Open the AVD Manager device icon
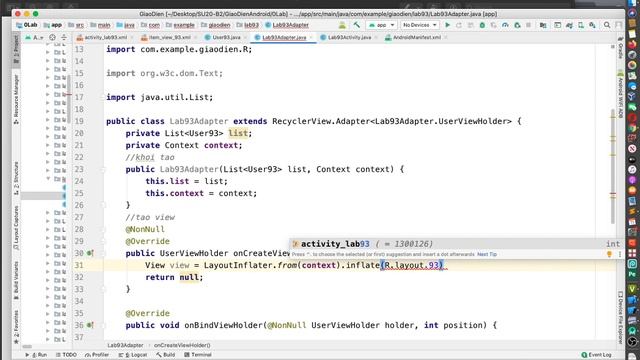 [581, 25]
